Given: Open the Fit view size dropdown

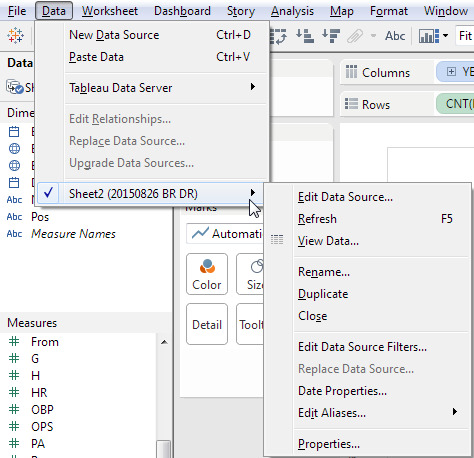Looking at the screenshot, I should pyautogui.click(x=465, y=36).
